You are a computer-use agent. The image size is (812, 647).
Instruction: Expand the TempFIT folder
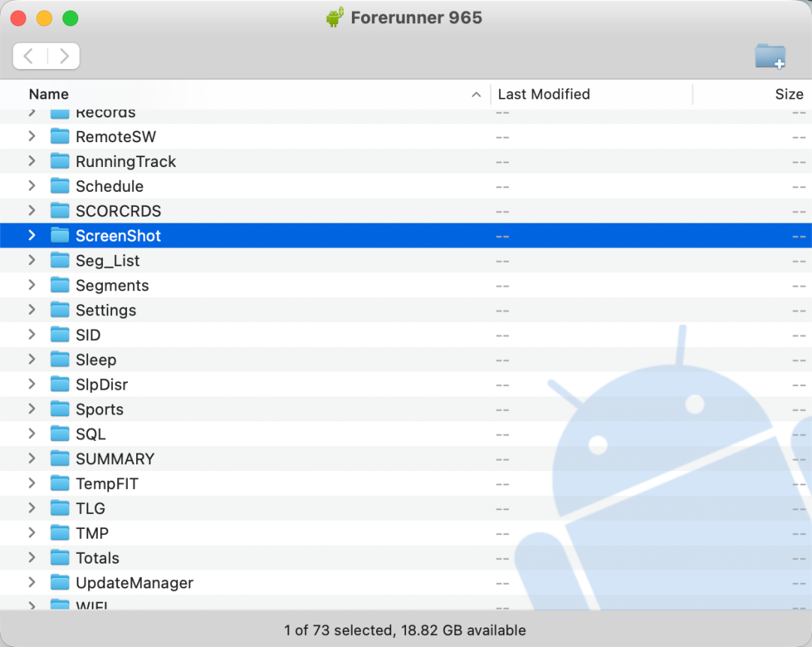coord(32,483)
